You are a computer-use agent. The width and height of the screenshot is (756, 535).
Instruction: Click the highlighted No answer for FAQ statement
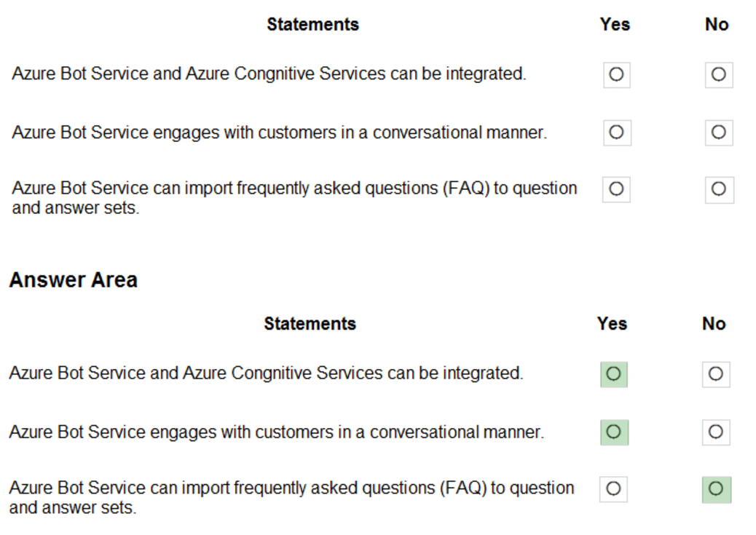pyautogui.click(x=717, y=488)
